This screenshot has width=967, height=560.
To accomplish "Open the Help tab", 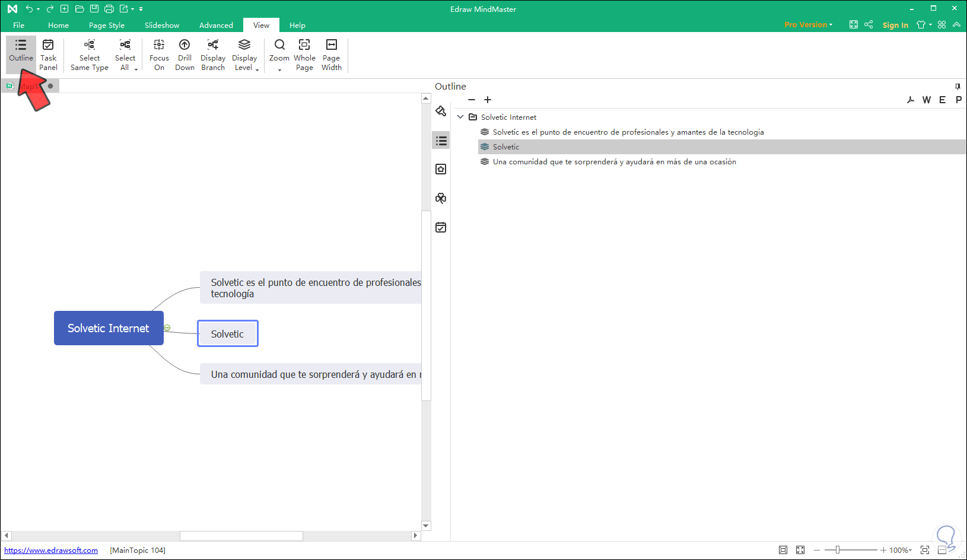I will pyautogui.click(x=297, y=25).
